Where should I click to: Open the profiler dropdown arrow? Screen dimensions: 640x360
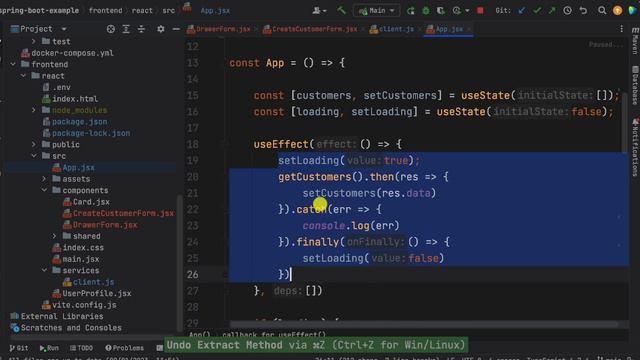(x=467, y=11)
